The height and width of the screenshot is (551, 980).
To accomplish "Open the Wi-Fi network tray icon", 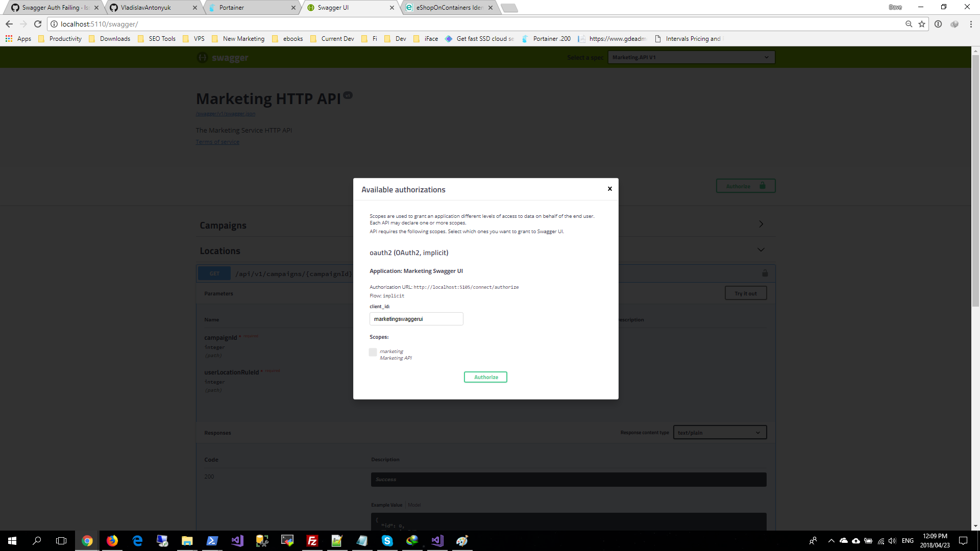I will tap(881, 541).
